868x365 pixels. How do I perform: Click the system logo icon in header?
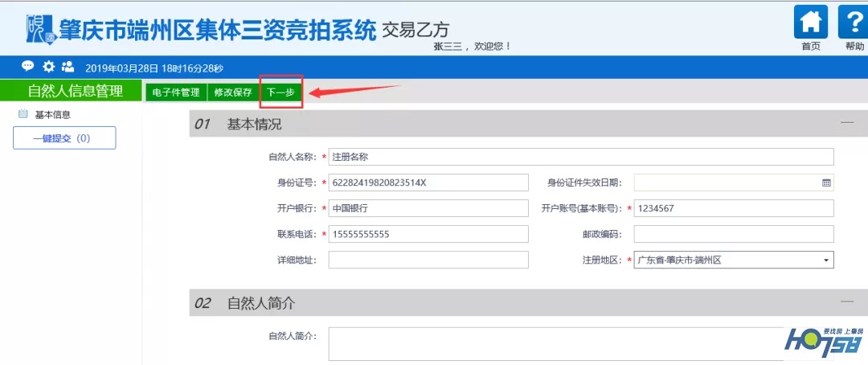tap(40, 31)
